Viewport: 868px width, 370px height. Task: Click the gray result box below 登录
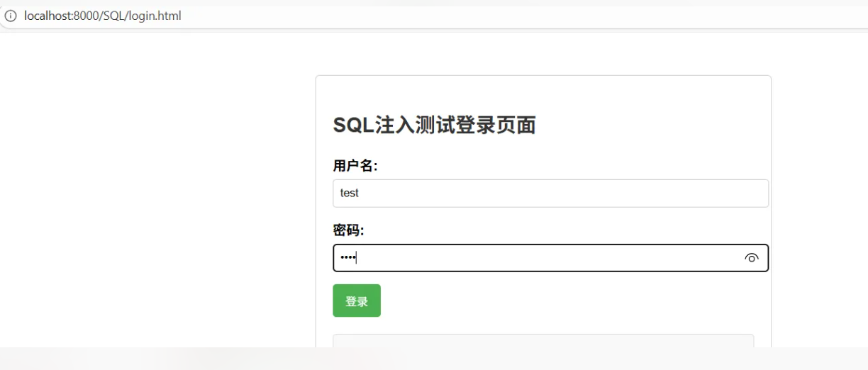tap(543, 341)
